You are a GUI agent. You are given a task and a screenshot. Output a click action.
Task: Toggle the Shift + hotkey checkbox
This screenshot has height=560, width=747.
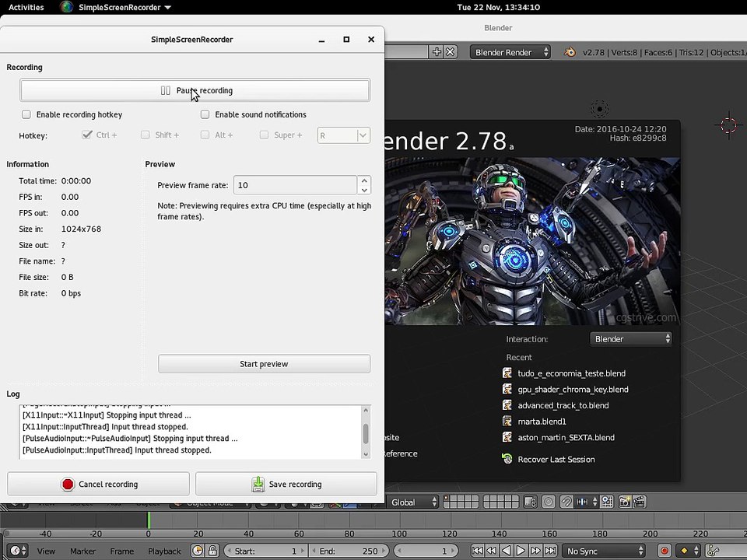coord(146,135)
